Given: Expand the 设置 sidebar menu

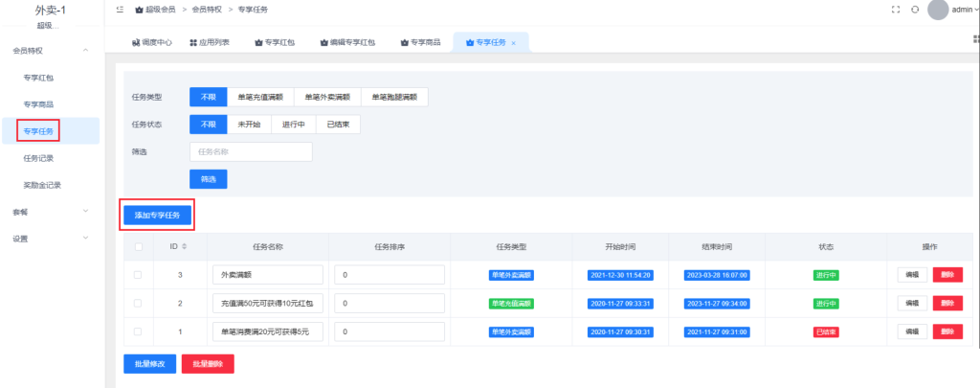Looking at the screenshot, I should click(86, 239).
